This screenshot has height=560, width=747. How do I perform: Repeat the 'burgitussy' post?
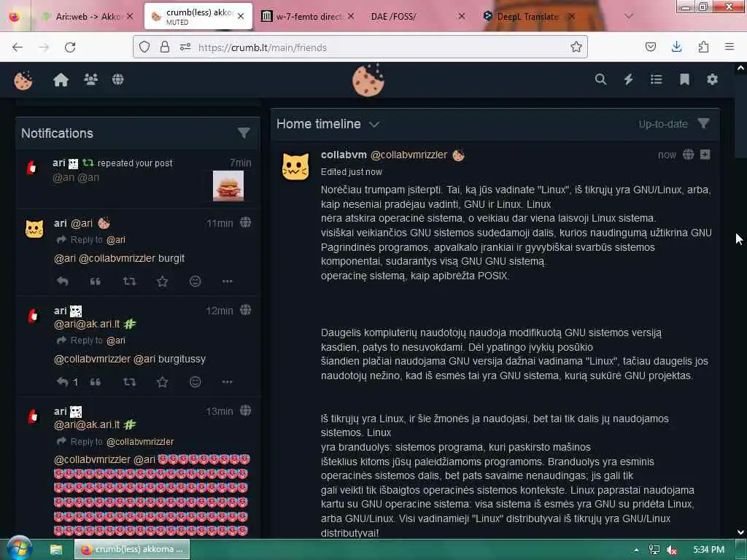[129, 382]
